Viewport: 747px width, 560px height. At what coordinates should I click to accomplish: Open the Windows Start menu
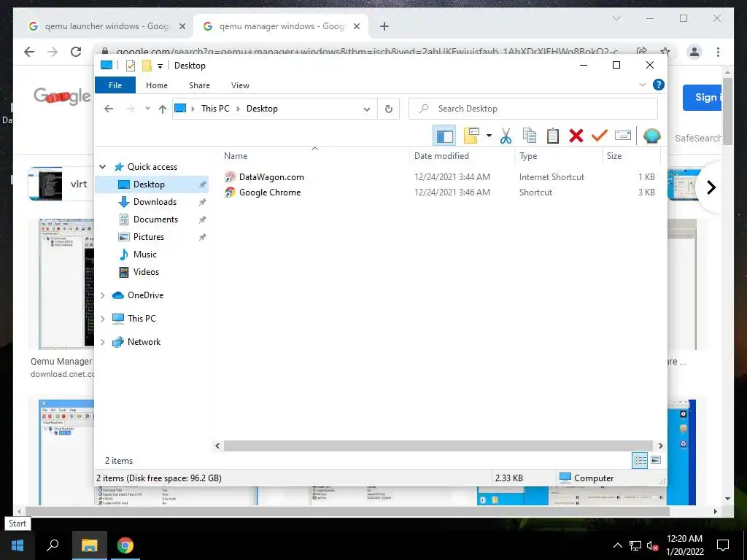[18, 545]
